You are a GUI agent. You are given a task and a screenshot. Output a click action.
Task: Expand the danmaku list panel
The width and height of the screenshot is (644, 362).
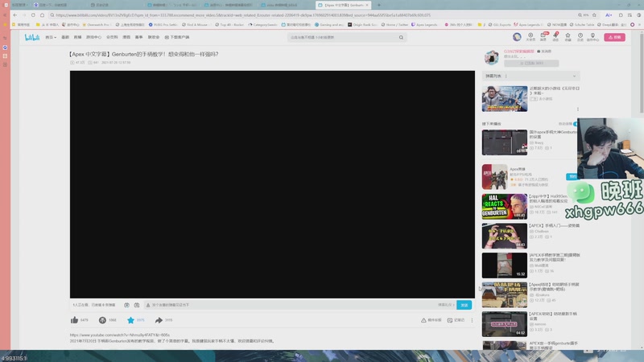point(574,76)
